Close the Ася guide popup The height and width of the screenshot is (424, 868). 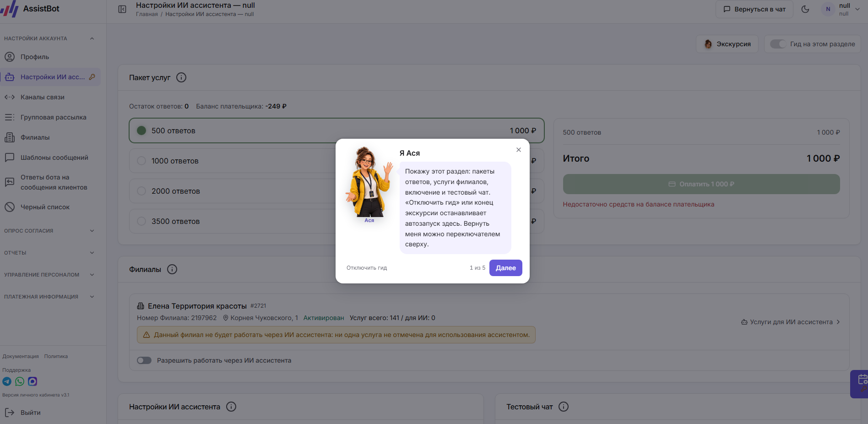(x=519, y=150)
